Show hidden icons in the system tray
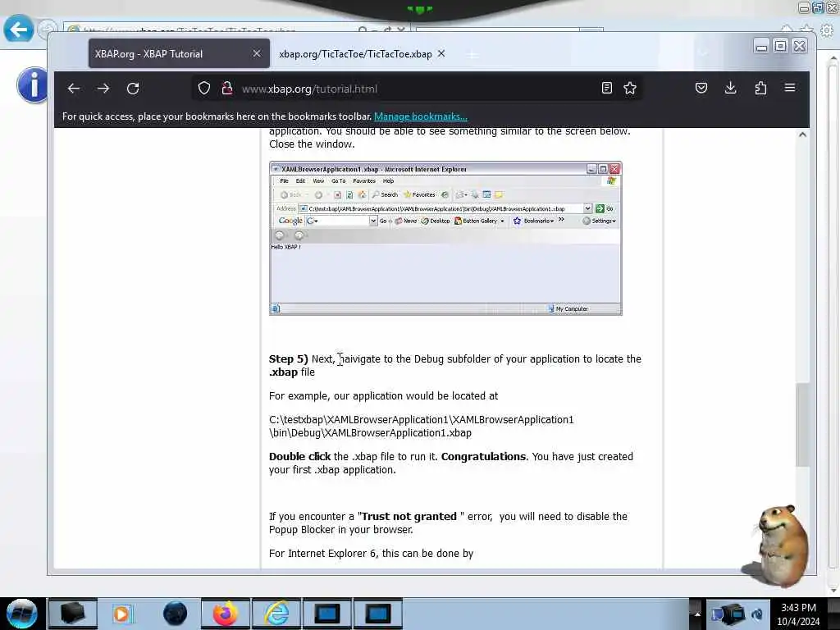The image size is (840, 630). point(697,614)
